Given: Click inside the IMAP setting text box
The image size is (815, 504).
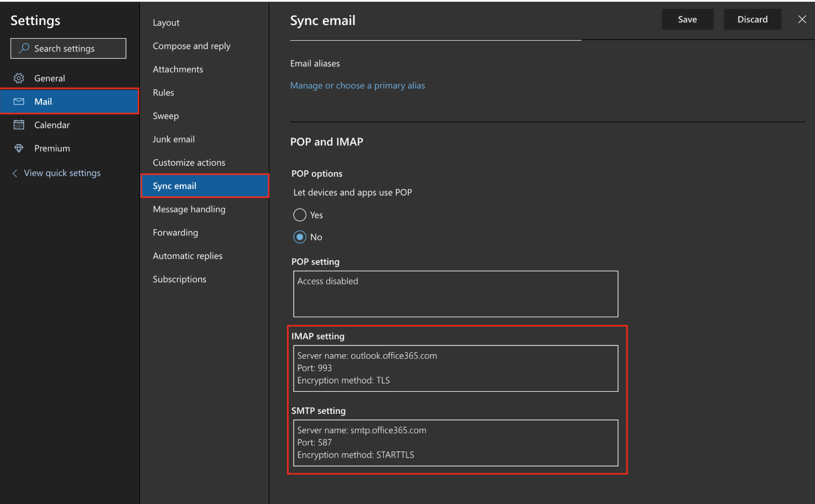Looking at the screenshot, I should pos(455,369).
